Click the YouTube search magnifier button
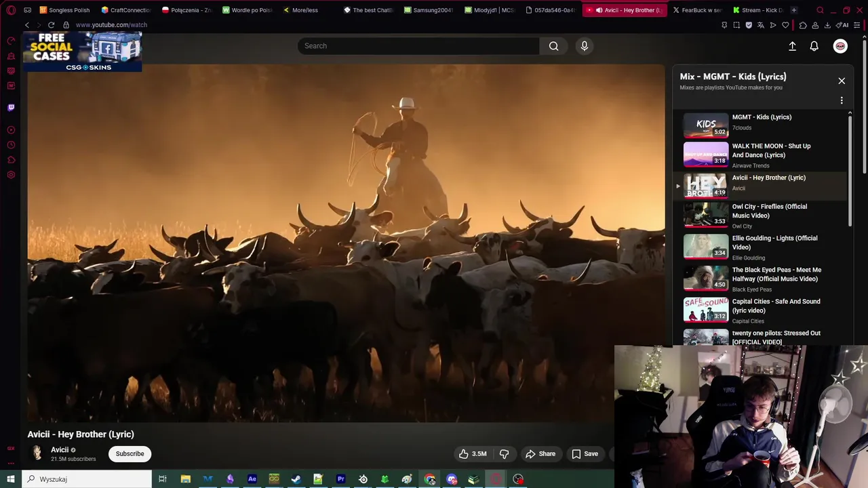The height and width of the screenshot is (488, 868). pos(554,46)
